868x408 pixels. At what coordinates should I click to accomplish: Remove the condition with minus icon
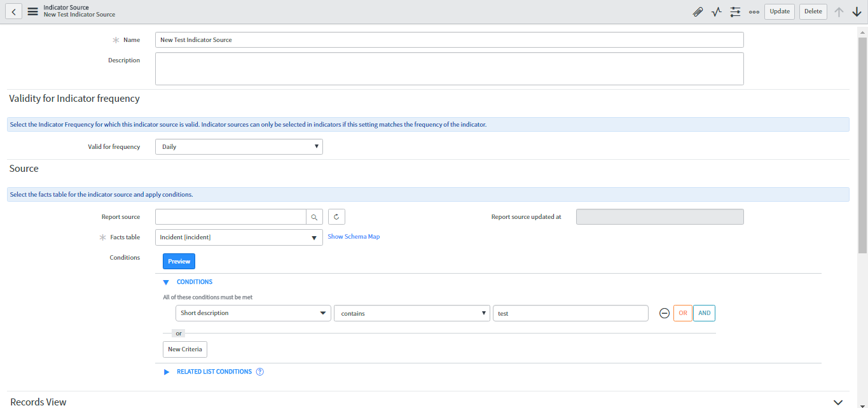pos(665,313)
